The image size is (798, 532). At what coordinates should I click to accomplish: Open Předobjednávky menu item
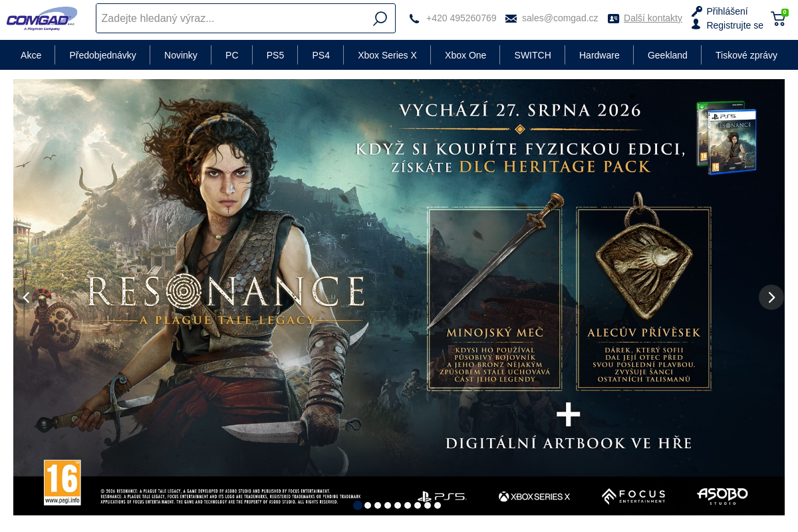pos(102,55)
